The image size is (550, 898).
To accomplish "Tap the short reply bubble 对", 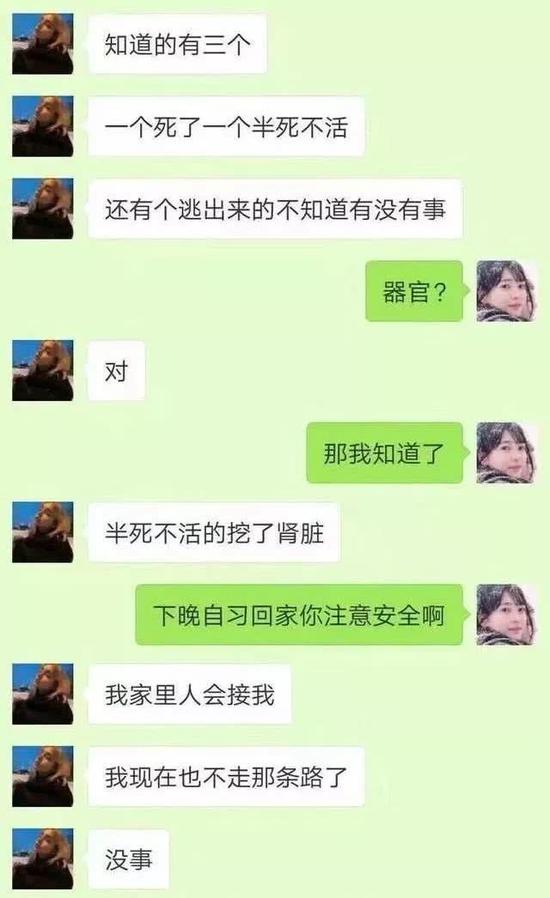I will pos(116,371).
